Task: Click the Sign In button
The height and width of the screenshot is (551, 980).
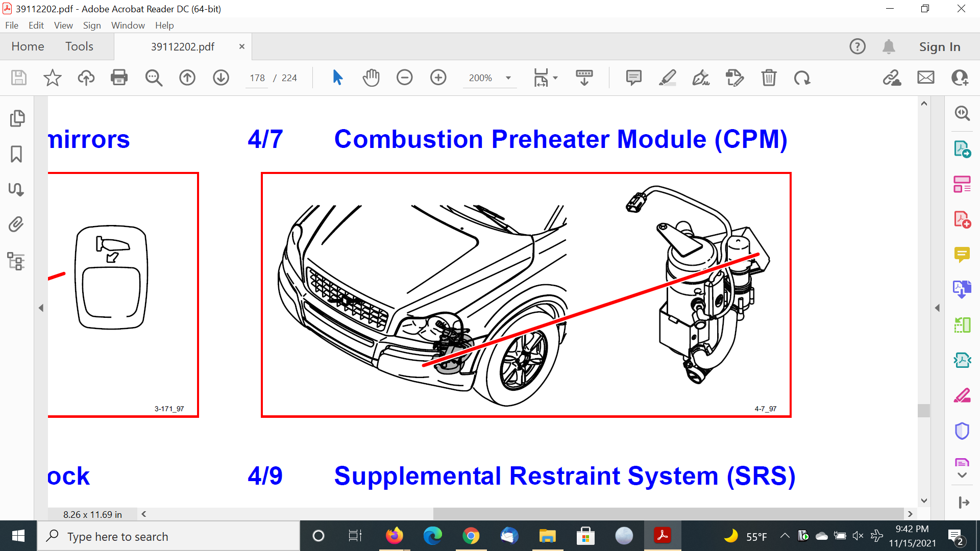Action: coord(940,46)
